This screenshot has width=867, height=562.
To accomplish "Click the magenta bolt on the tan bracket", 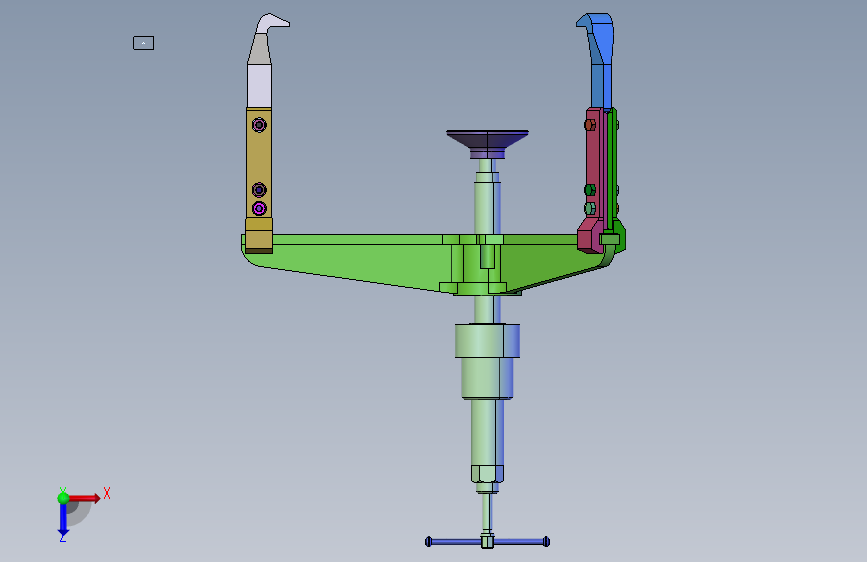I will (x=259, y=209).
